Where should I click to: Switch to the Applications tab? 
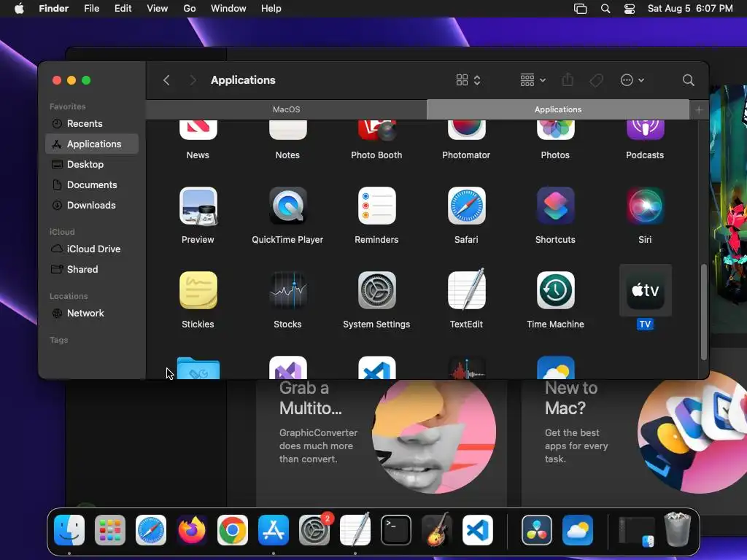pyautogui.click(x=558, y=109)
